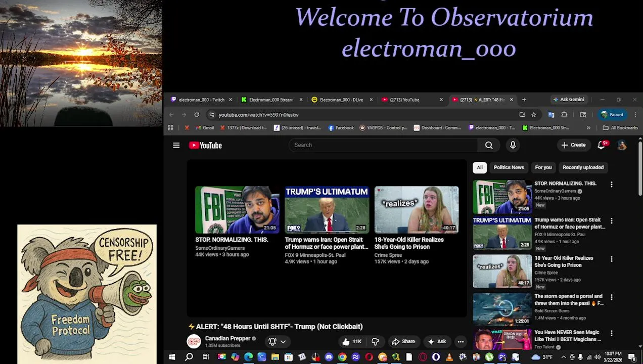
Task: Open YAGPDB Control panel bookmark
Action: 383,128
